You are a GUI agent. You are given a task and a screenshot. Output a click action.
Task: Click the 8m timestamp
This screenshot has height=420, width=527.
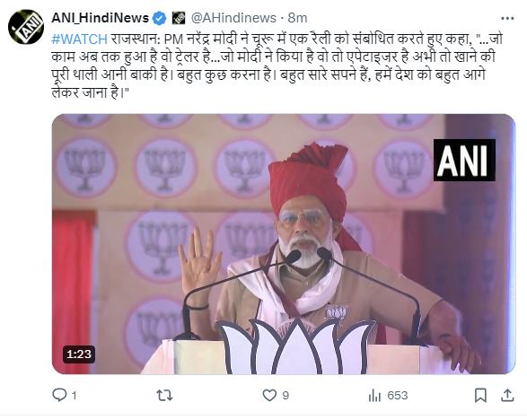coord(298,18)
